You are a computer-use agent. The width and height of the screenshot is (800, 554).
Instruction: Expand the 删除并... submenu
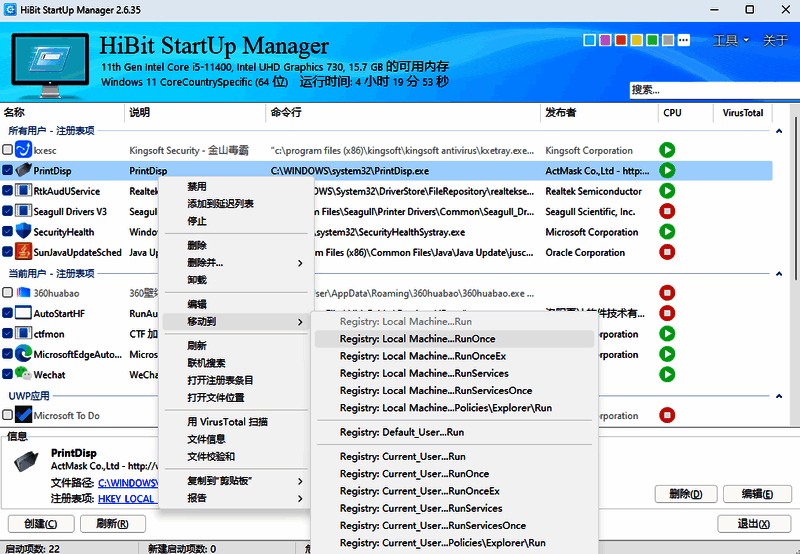(236, 263)
